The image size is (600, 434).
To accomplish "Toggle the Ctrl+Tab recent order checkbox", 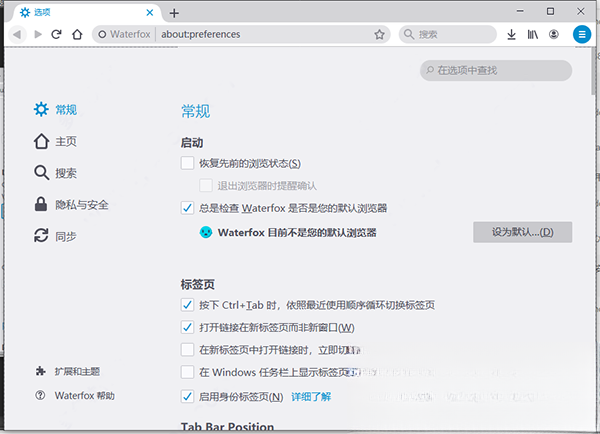I will pos(187,305).
